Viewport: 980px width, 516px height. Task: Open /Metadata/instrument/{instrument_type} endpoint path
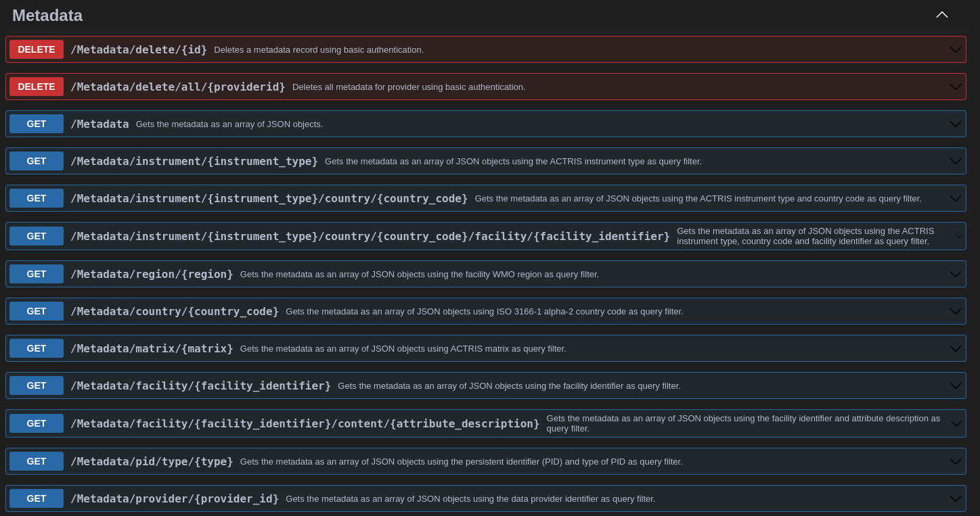click(194, 161)
